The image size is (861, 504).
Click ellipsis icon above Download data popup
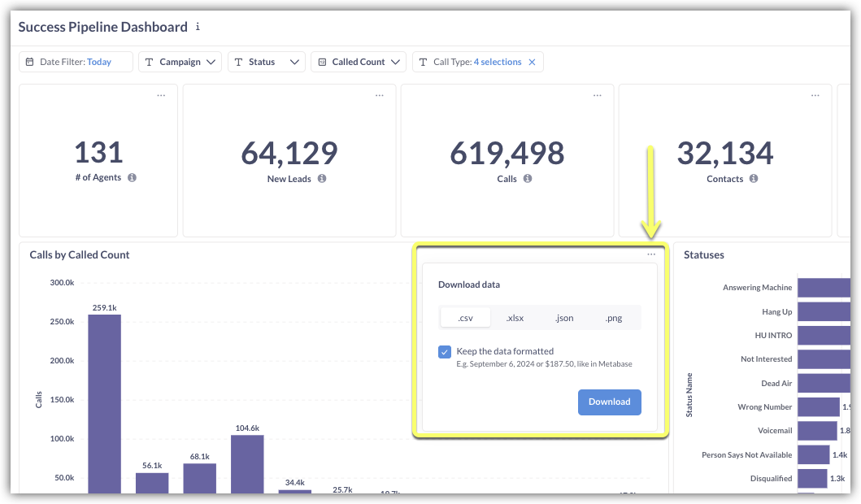coord(651,255)
